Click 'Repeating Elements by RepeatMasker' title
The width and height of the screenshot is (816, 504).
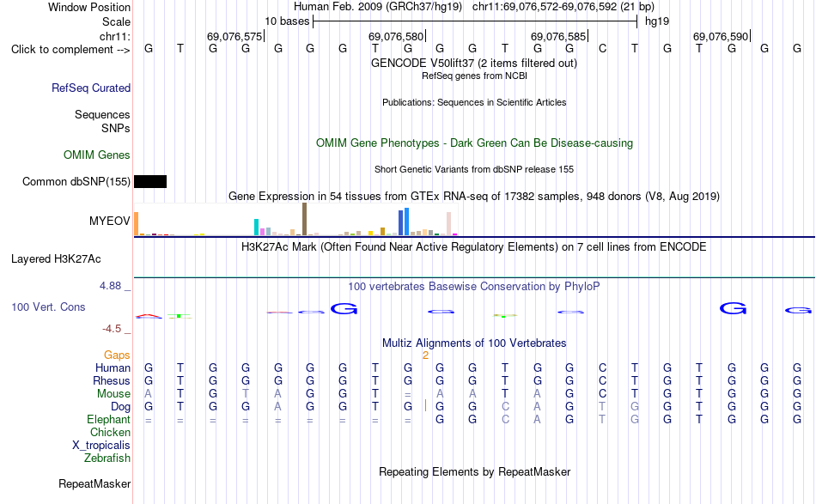point(475,472)
